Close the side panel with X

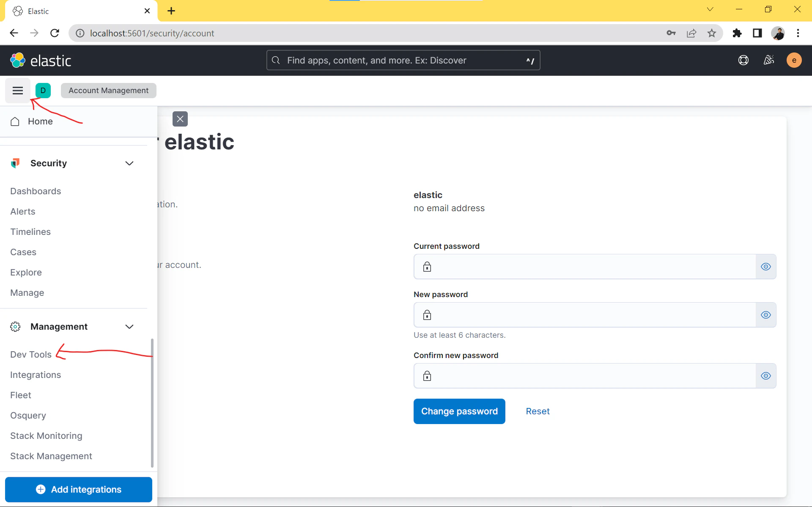180,119
